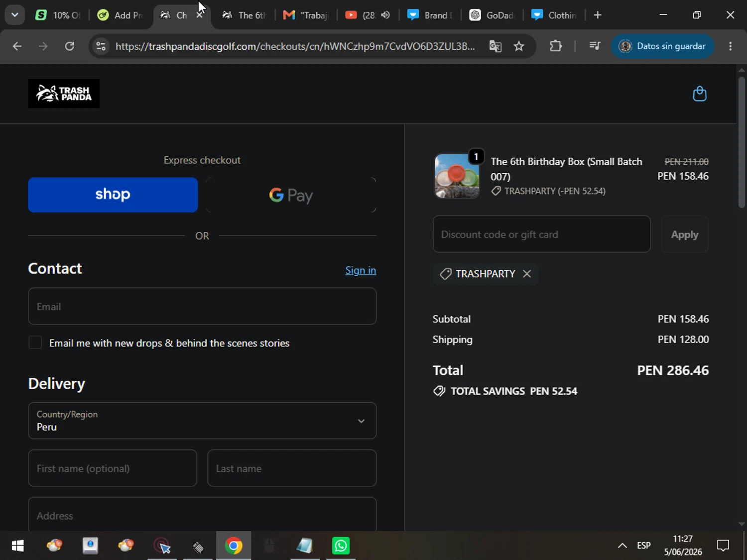
Task: Pay with Shop express checkout
Action: click(113, 195)
